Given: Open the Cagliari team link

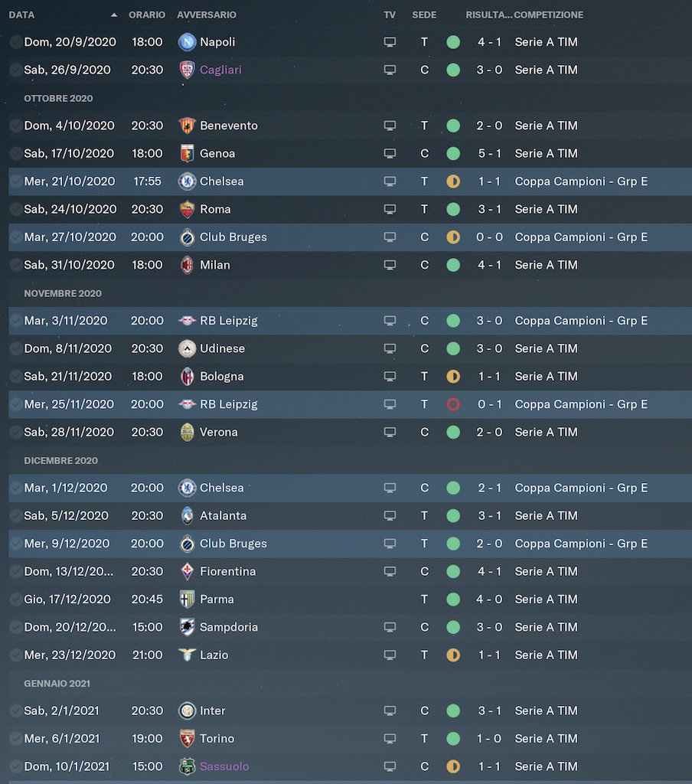Looking at the screenshot, I should pyautogui.click(x=220, y=70).
